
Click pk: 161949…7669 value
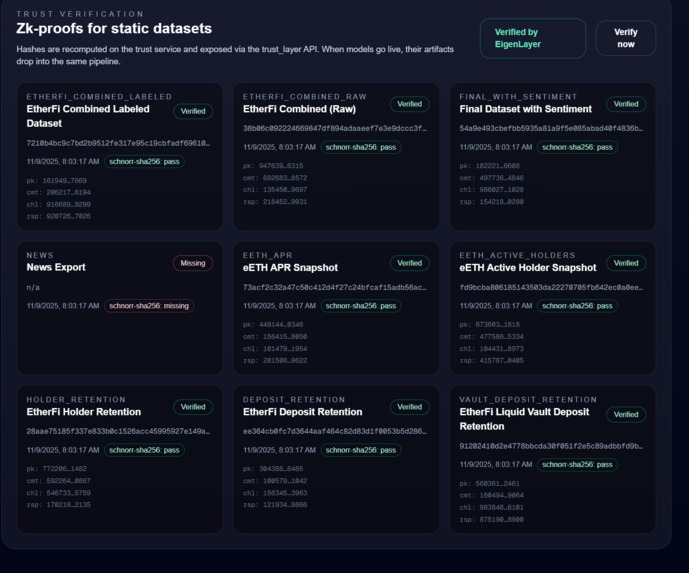(57, 181)
